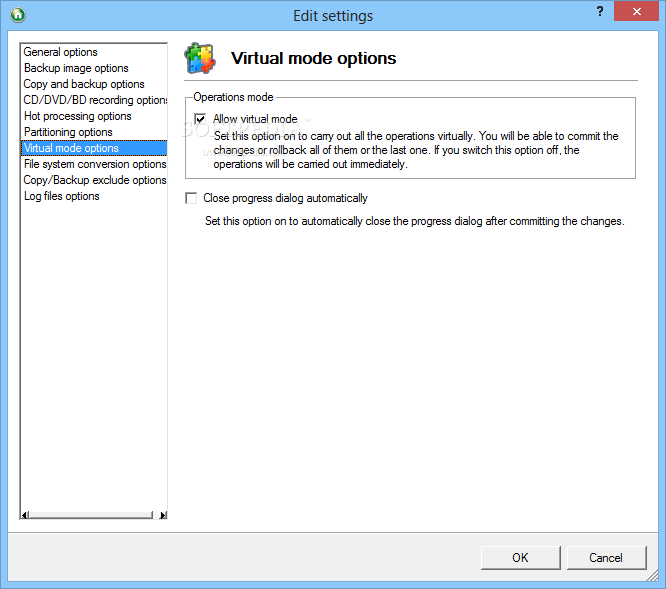The width and height of the screenshot is (666, 589).
Task: Select CD/DVD/BD recording options
Action: pos(95,100)
